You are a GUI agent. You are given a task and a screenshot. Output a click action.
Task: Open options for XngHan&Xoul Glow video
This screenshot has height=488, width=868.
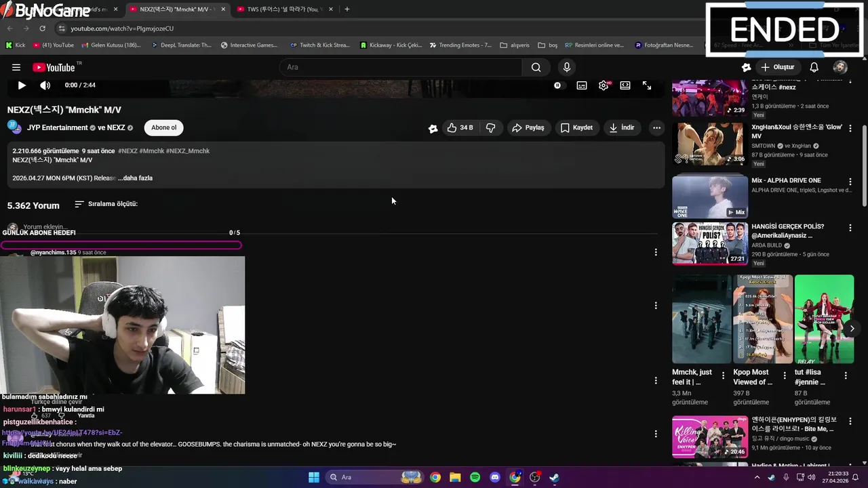pos(850,128)
